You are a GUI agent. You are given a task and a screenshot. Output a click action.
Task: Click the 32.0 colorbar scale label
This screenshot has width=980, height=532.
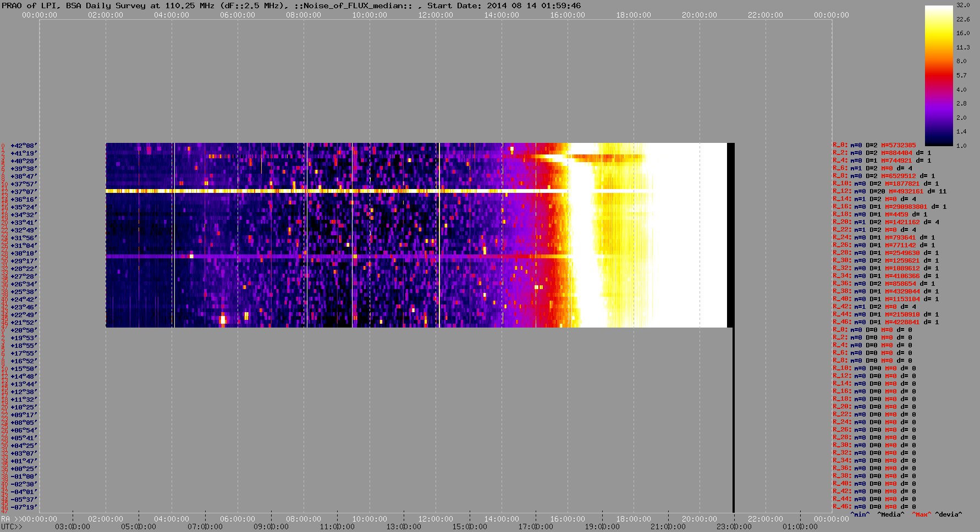coord(963,5)
